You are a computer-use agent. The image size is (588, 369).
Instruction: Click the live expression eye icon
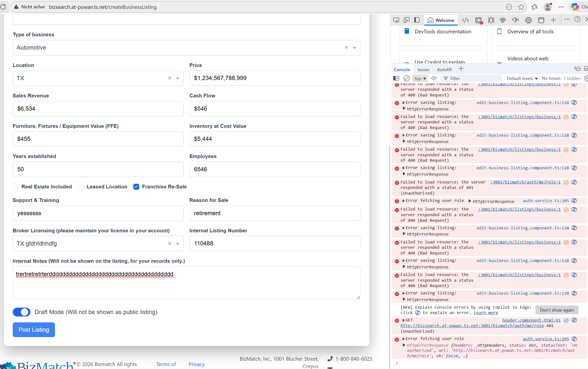[434, 78]
